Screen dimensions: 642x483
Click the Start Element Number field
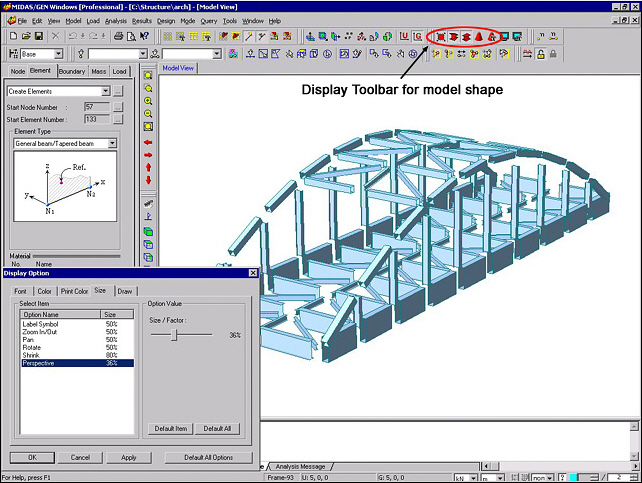[x=97, y=119]
